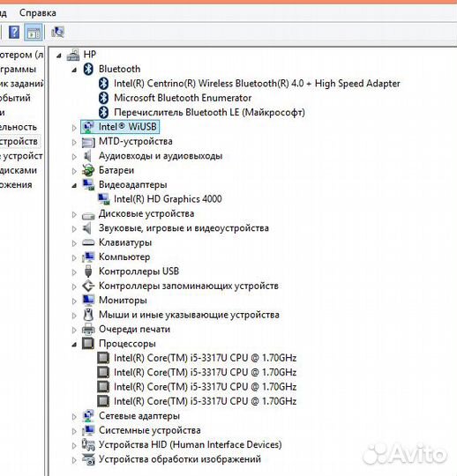Select Intel WiUSB label
Image resolution: width=457 pixels, height=476 pixels.
tap(128, 127)
